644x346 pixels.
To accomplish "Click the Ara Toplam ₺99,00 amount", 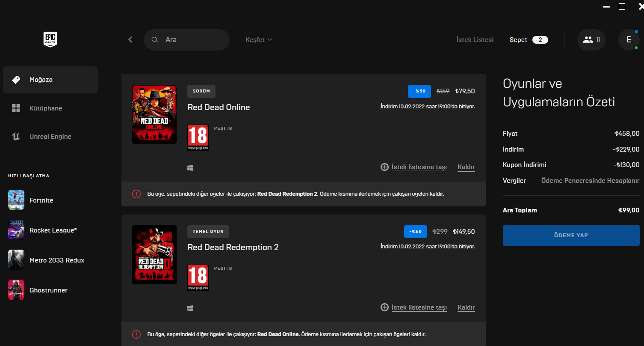I will 629,210.
